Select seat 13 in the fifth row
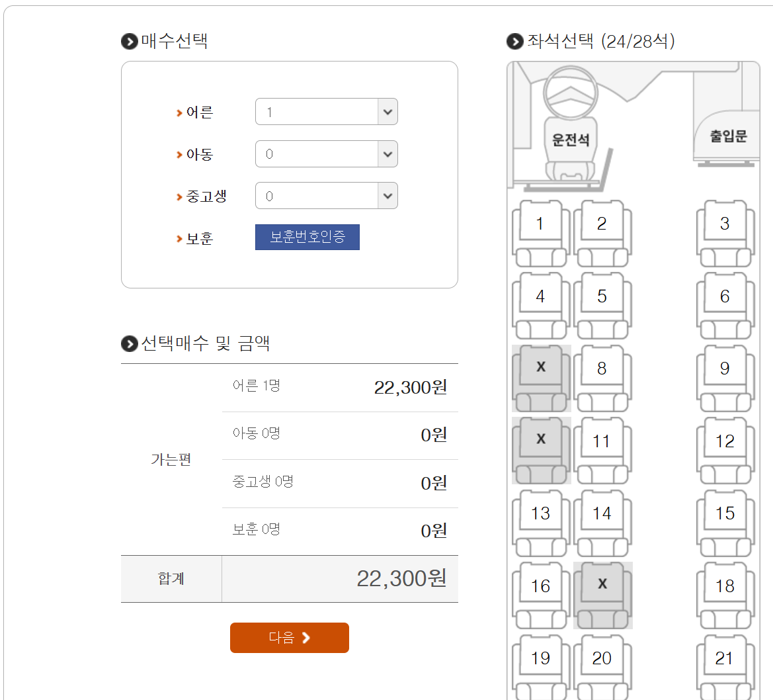The image size is (773, 700). (540, 513)
